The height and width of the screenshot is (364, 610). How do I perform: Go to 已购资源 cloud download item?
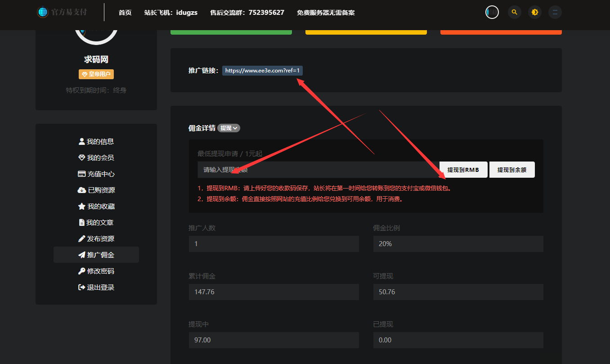pos(96,190)
